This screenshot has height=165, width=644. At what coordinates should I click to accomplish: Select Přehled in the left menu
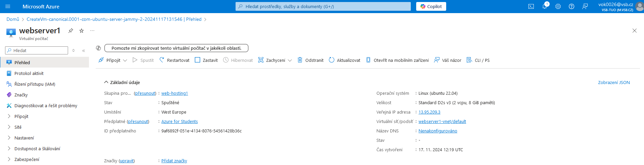(x=44, y=63)
